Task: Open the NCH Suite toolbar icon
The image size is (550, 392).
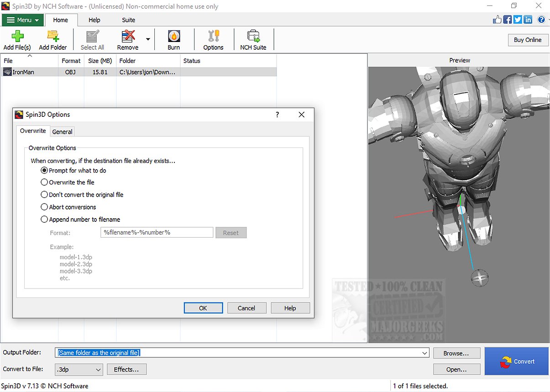Action: tap(253, 37)
